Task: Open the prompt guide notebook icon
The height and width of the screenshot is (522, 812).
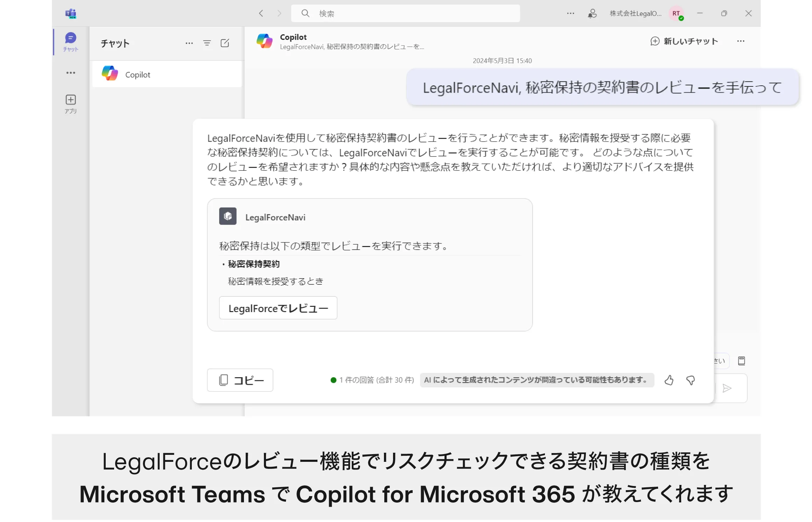Action: [741, 361]
